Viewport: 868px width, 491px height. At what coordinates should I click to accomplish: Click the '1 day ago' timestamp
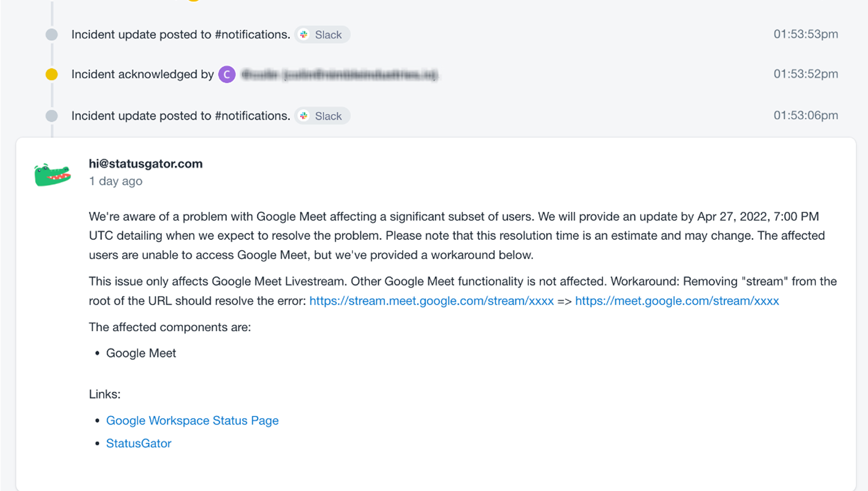tap(115, 181)
